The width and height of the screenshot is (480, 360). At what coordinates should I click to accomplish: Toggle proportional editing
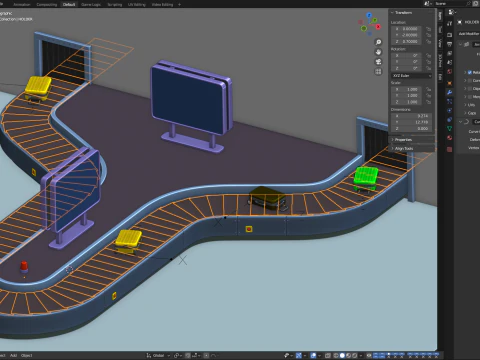click(206, 355)
